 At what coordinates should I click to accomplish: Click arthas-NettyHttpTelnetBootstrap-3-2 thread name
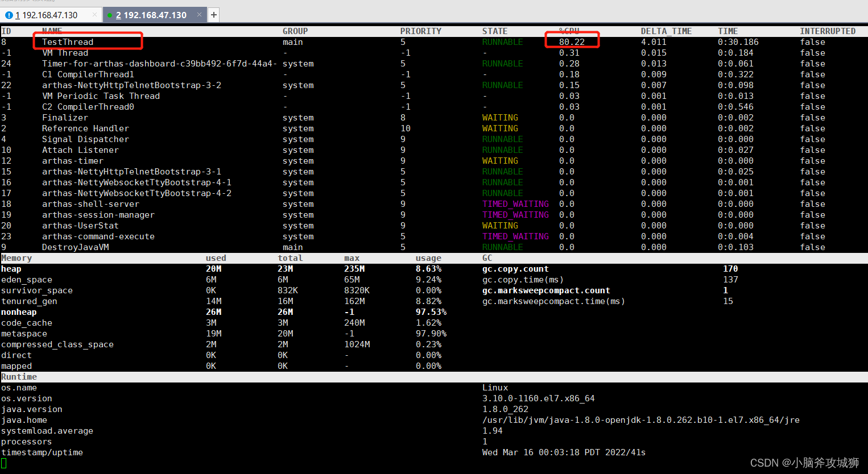132,85
